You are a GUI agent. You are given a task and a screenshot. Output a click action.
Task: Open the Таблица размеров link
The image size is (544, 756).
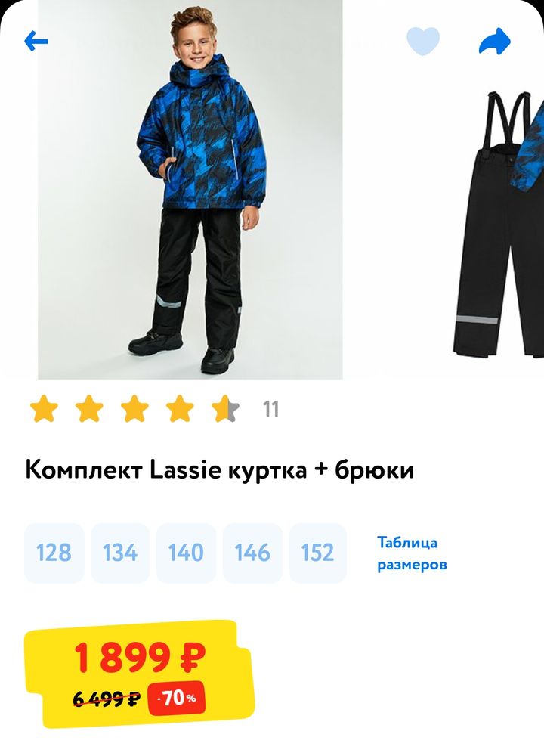(x=412, y=553)
